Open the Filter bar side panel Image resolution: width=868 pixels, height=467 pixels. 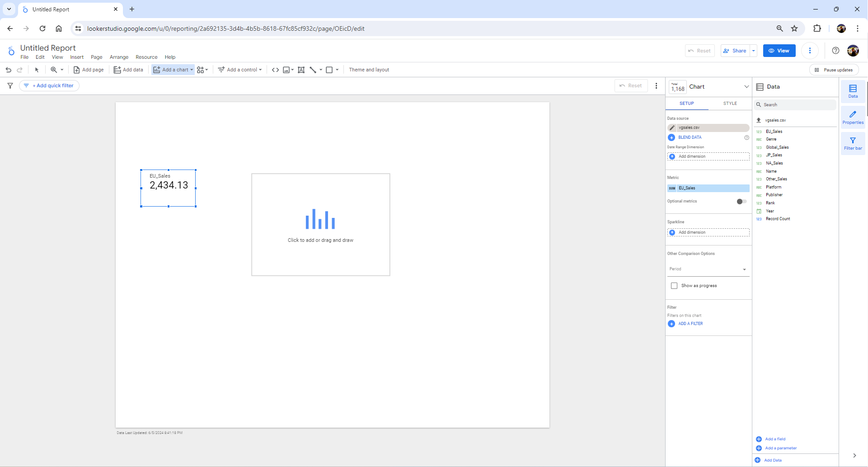(x=853, y=143)
